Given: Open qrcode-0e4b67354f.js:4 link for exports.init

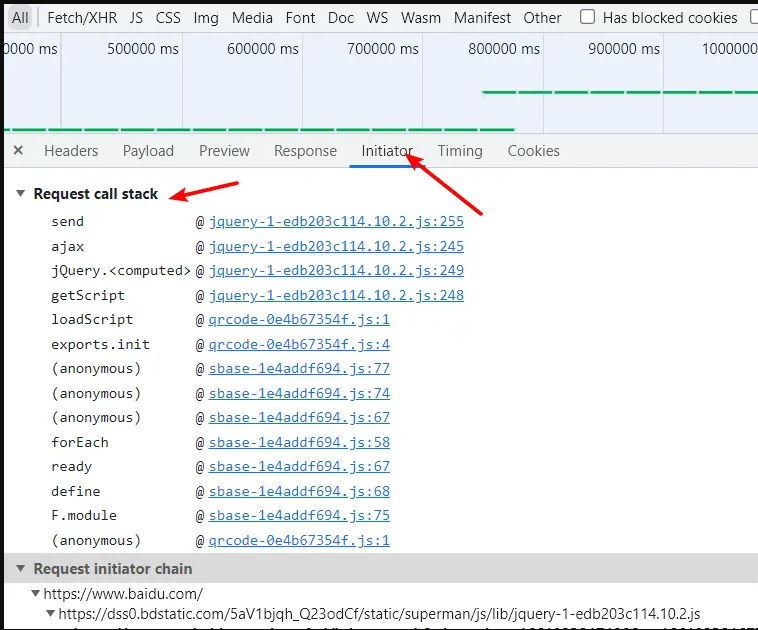Looking at the screenshot, I should point(299,345).
